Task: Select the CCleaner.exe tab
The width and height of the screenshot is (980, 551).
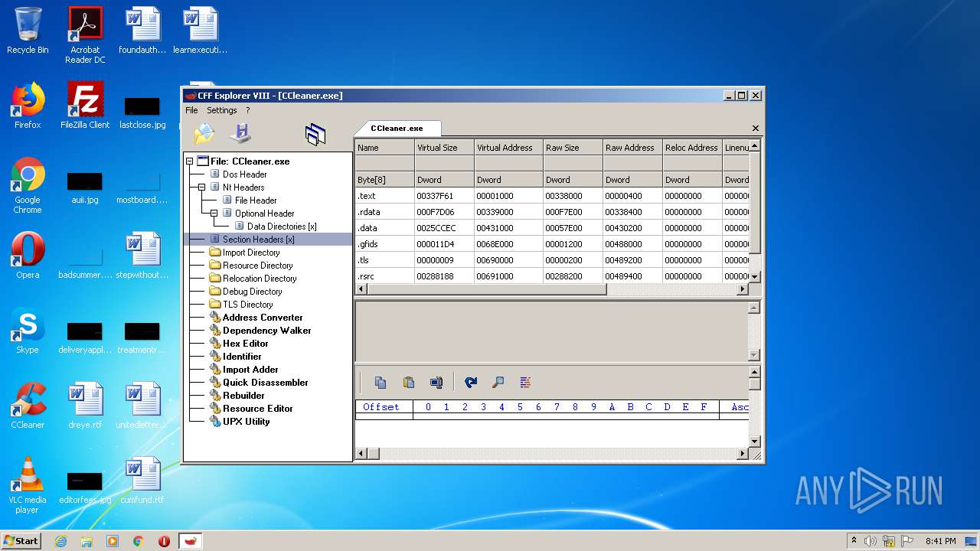Action: pos(397,129)
